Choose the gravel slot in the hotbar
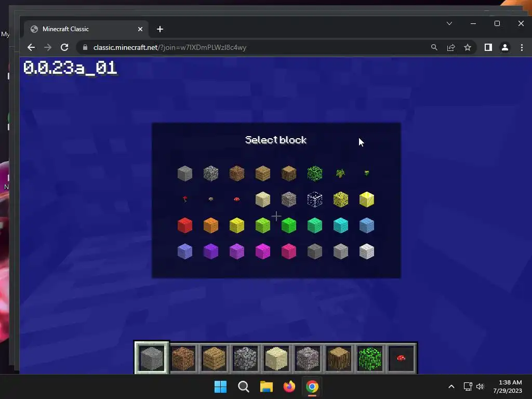This screenshot has height=399, width=532. coord(245,358)
